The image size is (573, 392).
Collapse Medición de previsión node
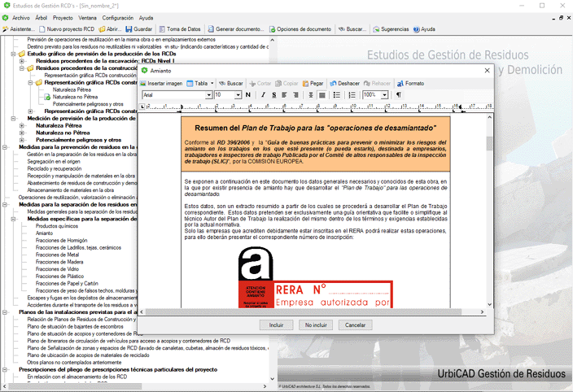(x=13, y=119)
